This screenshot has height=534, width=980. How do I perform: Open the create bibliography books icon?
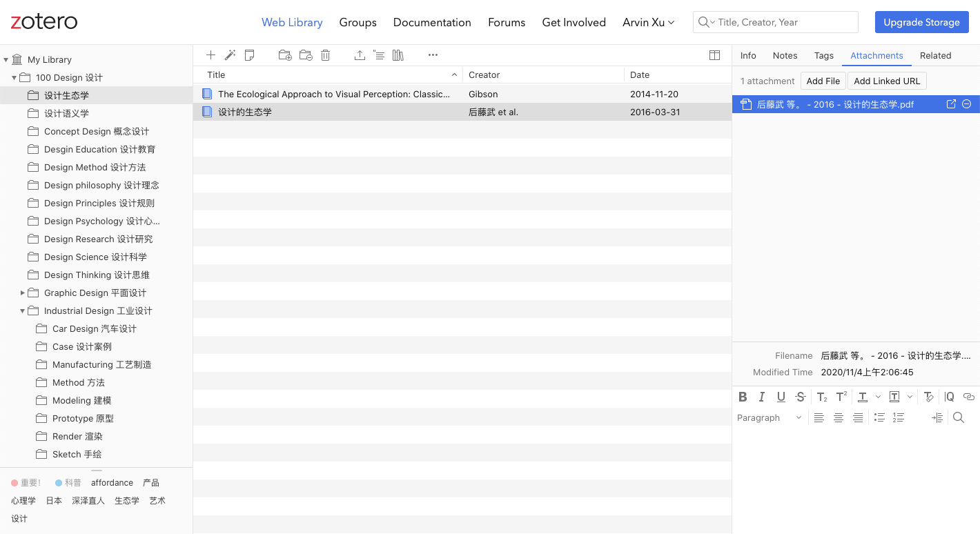tap(398, 55)
